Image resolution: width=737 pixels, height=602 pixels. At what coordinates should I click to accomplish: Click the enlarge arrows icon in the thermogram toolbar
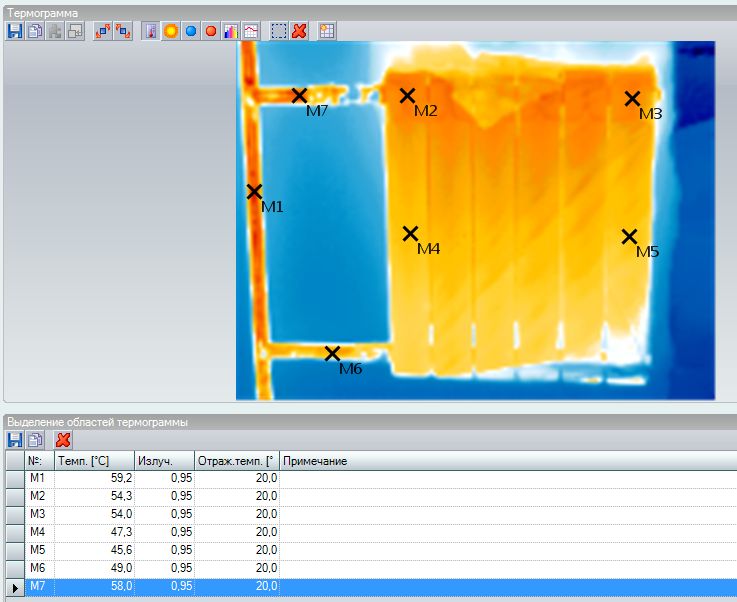point(103,31)
